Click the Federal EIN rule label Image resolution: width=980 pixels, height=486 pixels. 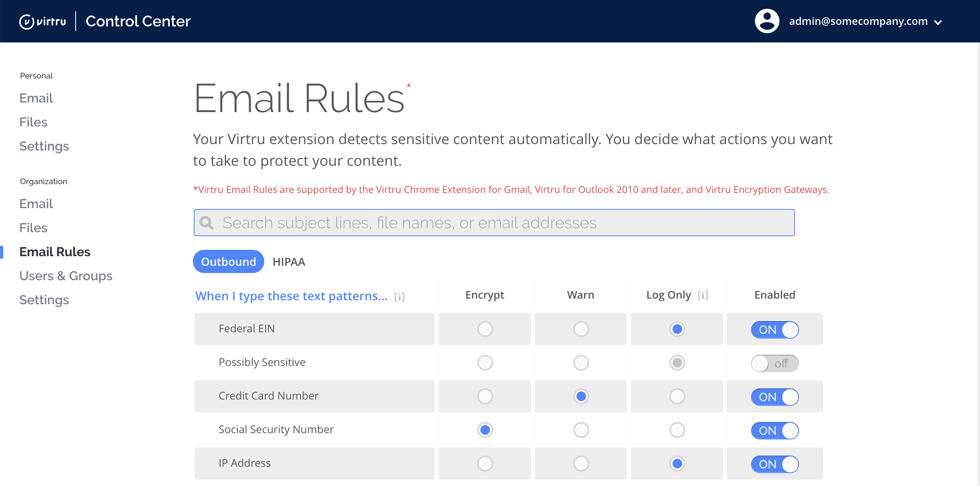[247, 329]
